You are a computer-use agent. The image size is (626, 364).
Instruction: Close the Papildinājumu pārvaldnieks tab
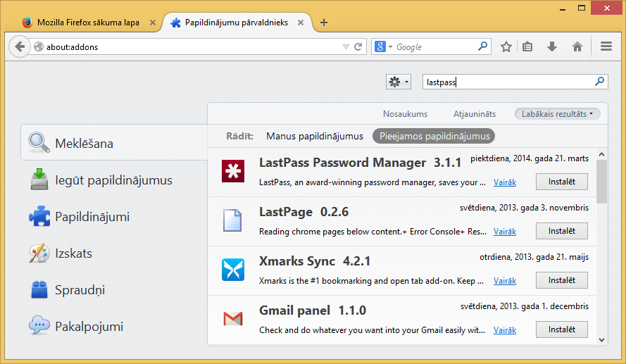(301, 23)
